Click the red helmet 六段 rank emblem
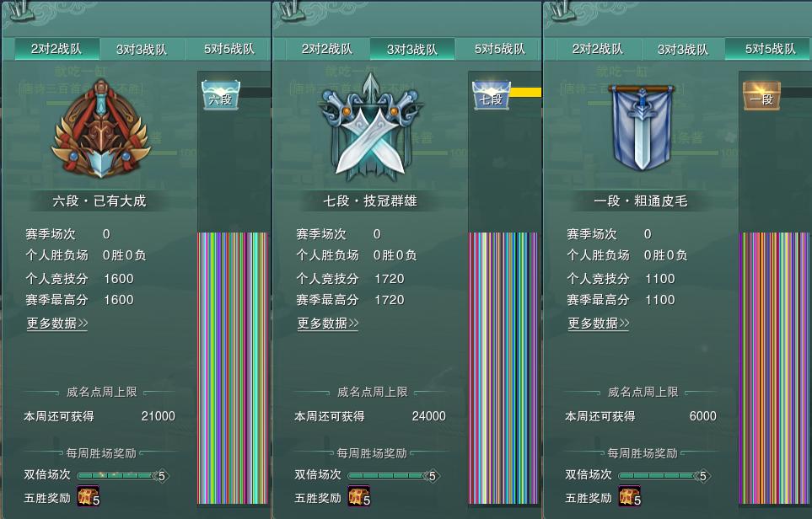The width and height of the screenshot is (812, 519). point(101,128)
